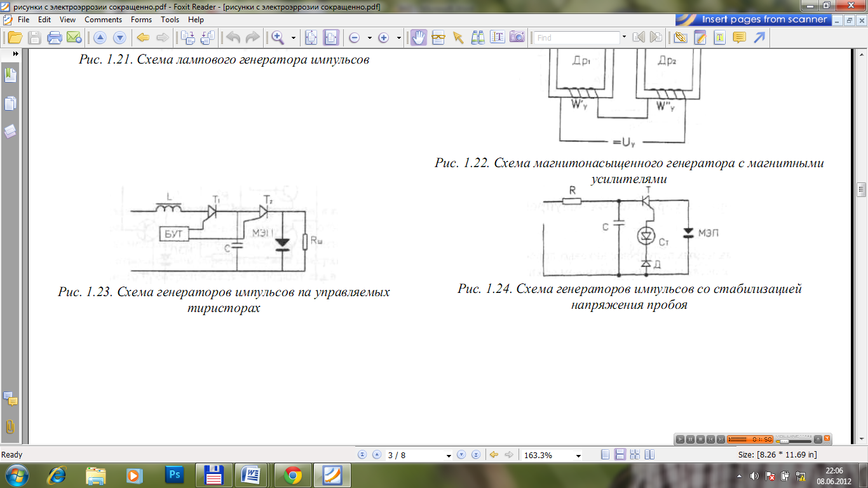Select Facing pages layout view
The width and height of the screenshot is (868, 488).
tap(649, 455)
